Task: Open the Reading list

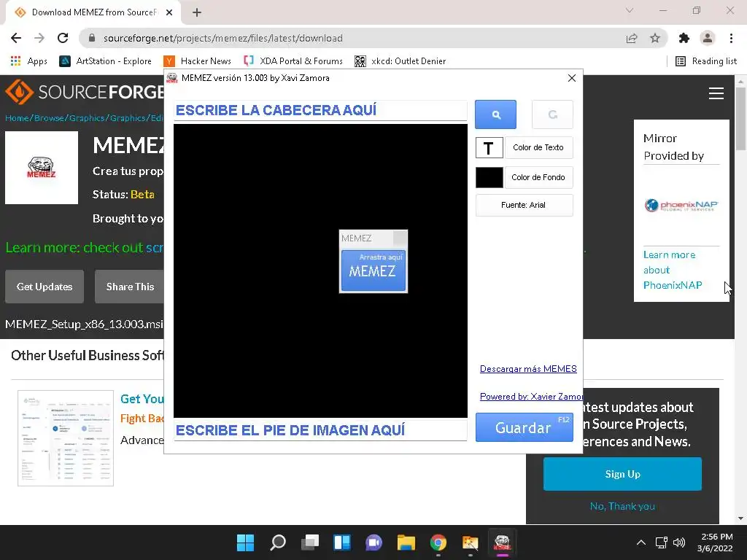Action: [x=706, y=61]
